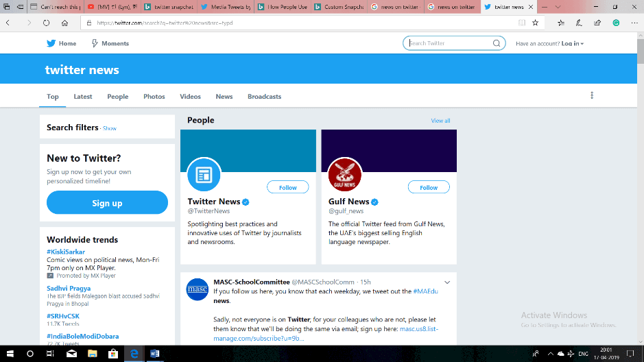644x362 pixels.
Task: Open the Gulf News avatar
Action: (x=344, y=174)
